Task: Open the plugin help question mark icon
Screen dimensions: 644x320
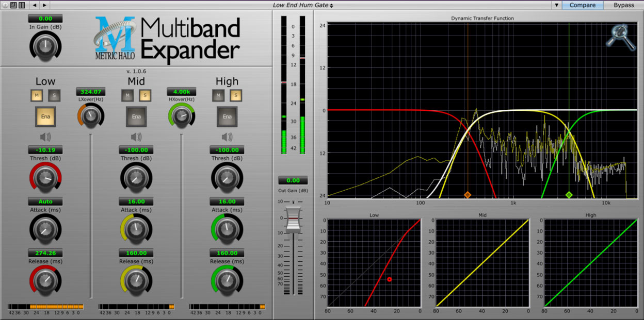Action: click(5, 5)
